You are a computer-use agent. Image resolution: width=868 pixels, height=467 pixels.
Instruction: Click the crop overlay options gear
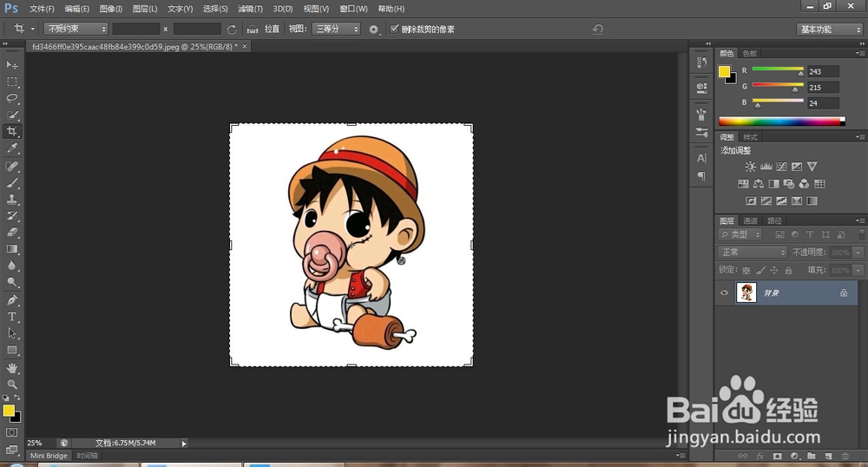[x=373, y=30]
